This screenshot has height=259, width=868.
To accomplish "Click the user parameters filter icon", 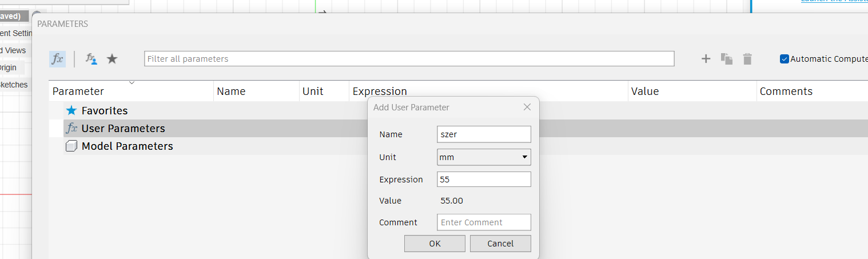I will (91, 59).
